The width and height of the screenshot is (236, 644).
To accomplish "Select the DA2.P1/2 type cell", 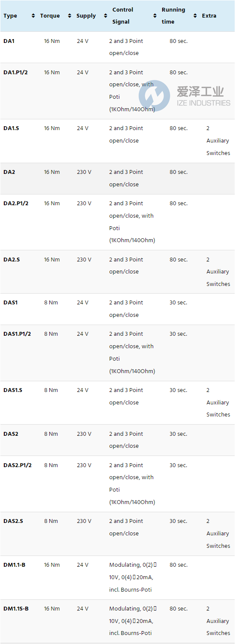I will pos(16,204).
